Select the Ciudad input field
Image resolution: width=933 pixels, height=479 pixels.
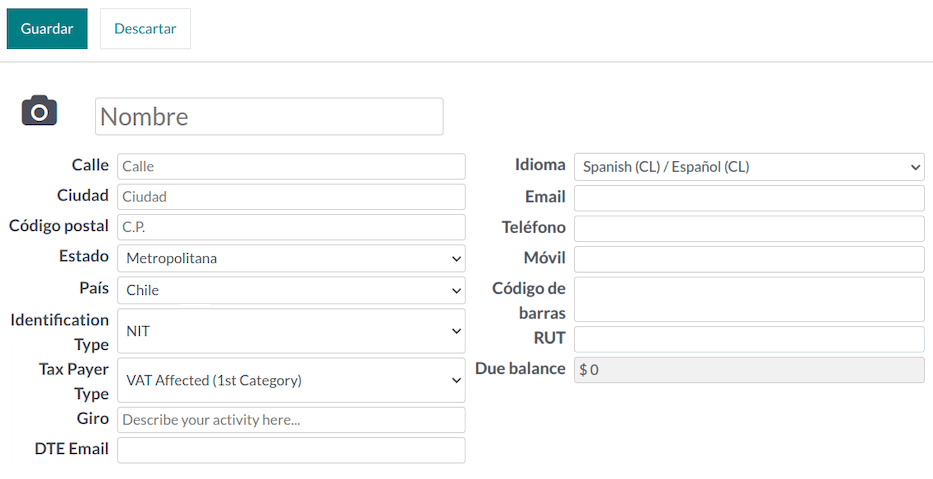(291, 197)
